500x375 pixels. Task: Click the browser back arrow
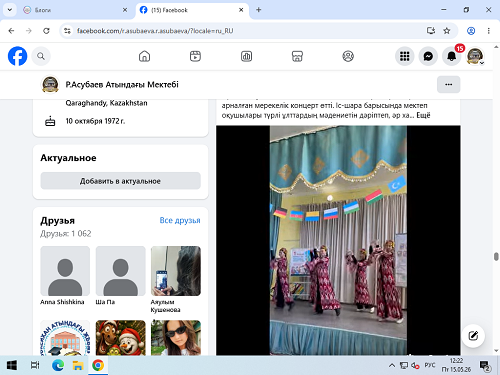click(11, 31)
